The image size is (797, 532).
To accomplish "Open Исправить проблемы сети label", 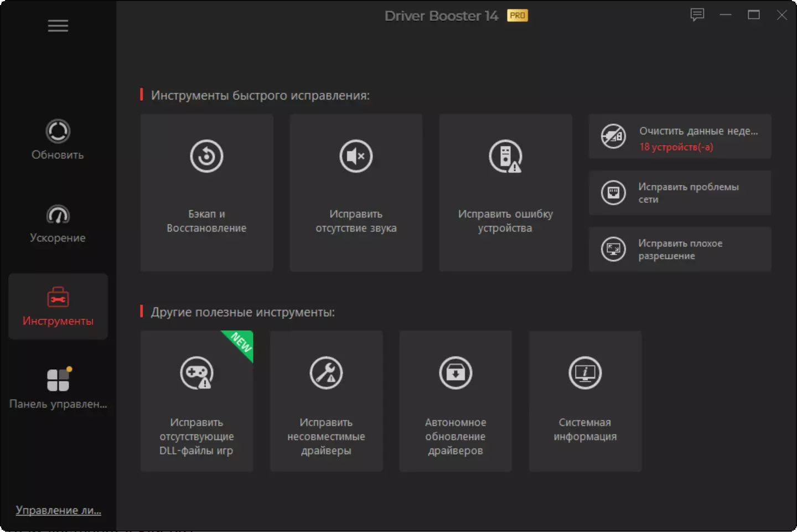I will point(689,193).
